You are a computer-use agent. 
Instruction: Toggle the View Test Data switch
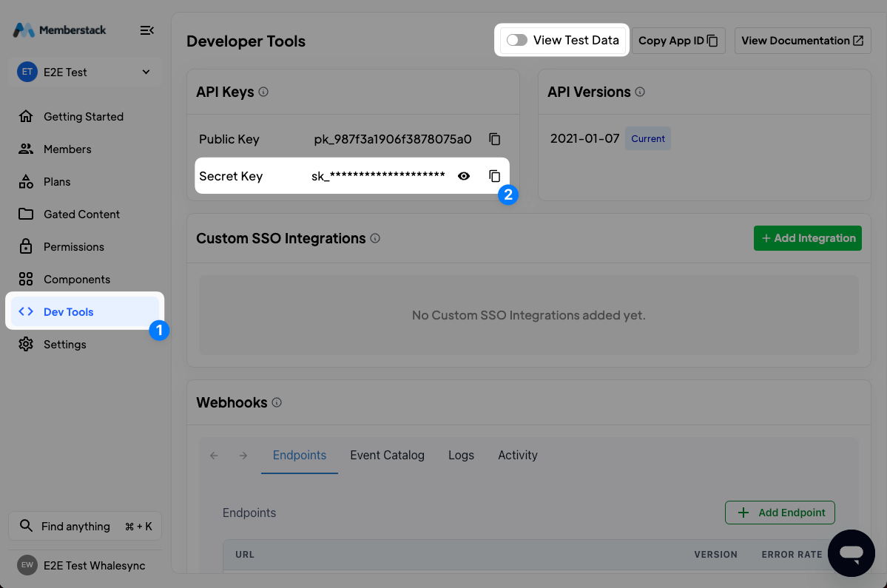[517, 40]
